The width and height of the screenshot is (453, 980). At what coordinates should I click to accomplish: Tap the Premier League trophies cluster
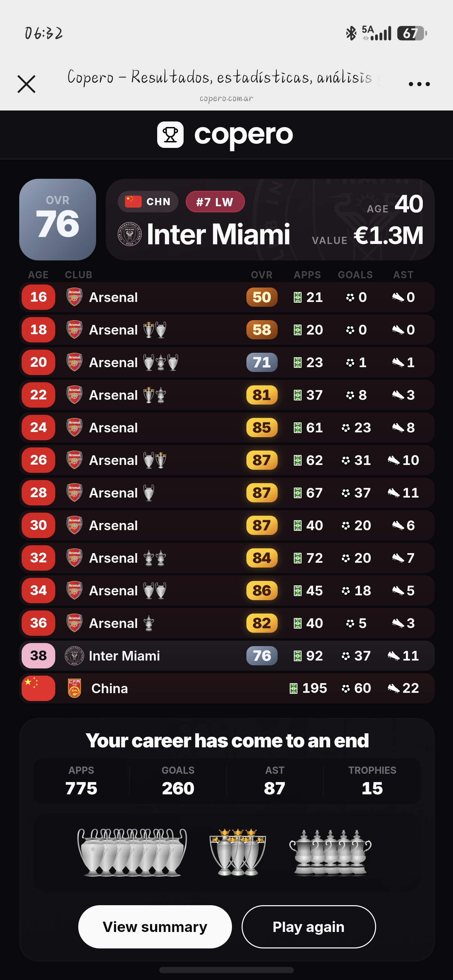(238, 852)
